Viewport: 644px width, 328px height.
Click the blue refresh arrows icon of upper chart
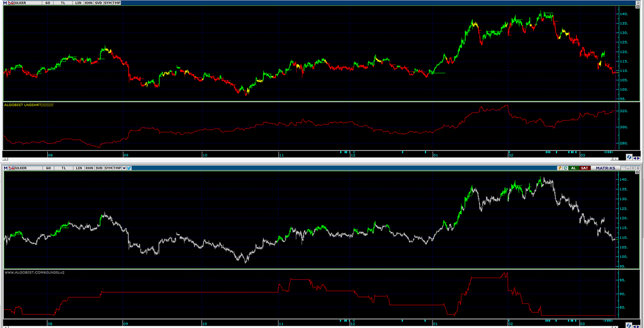(x=629, y=157)
